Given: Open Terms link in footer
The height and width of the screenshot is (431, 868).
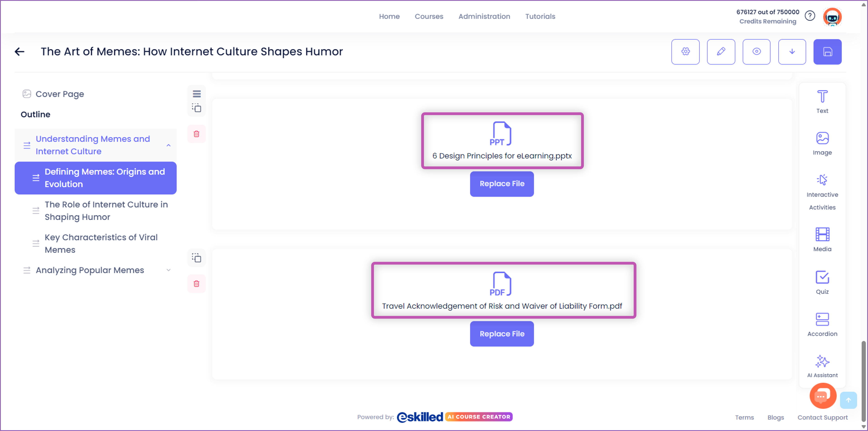Looking at the screenshot, I should 744,417.
